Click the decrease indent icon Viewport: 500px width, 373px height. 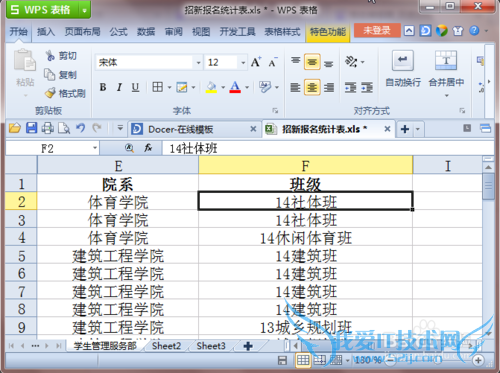click(x=351, y=87)
